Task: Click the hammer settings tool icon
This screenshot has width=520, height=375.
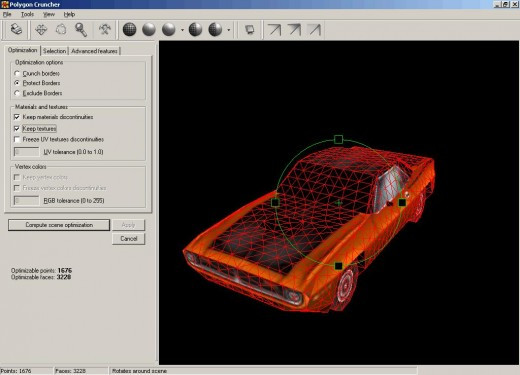Action: point(105,30)
